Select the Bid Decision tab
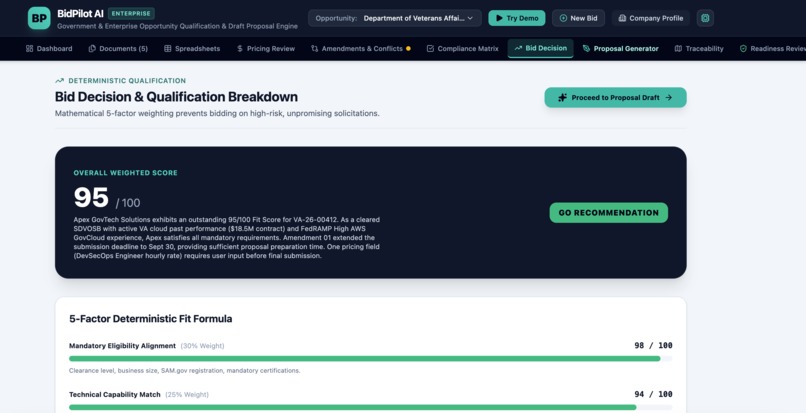 pyautogui.click(x=540, y=48)
